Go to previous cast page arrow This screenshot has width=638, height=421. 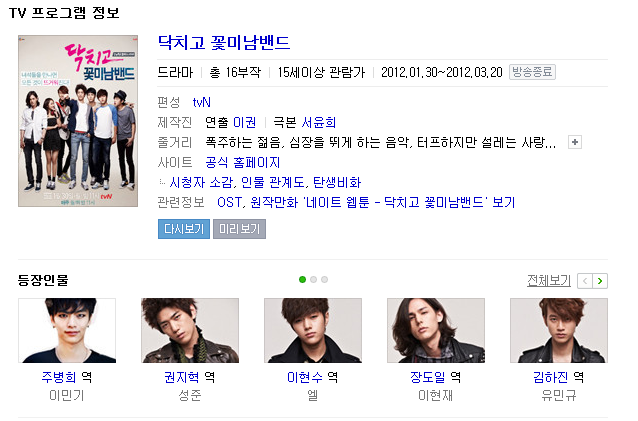click(585, 281)
